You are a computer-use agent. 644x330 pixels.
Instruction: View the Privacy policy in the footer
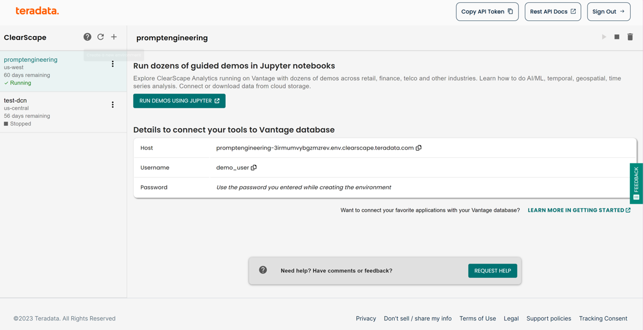pos(365,318)
